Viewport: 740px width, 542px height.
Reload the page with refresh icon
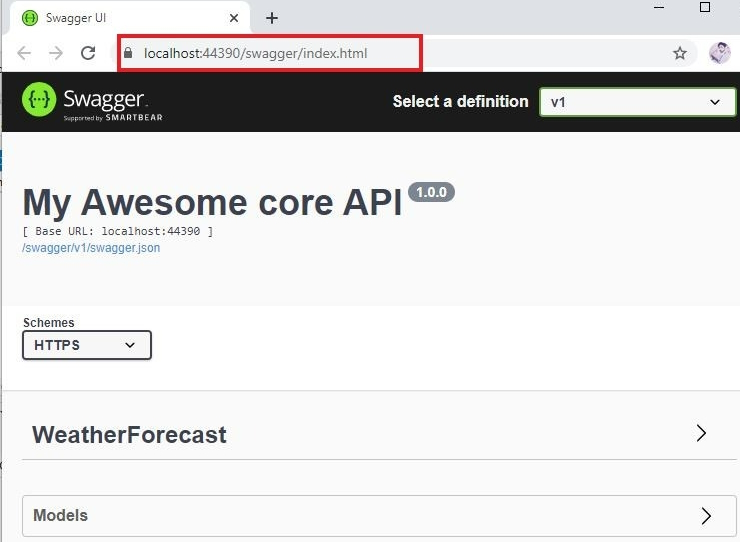(x=88, y=53)
